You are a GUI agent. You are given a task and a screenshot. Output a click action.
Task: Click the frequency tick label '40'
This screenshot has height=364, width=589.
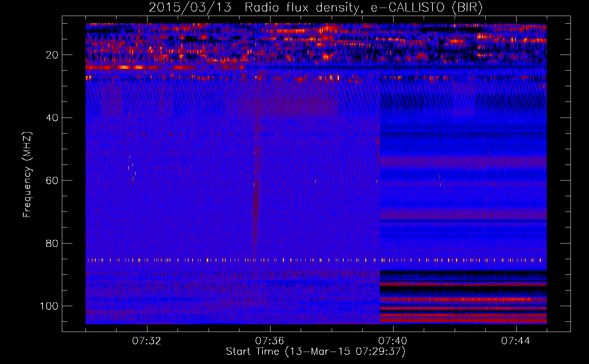point(52,118)
